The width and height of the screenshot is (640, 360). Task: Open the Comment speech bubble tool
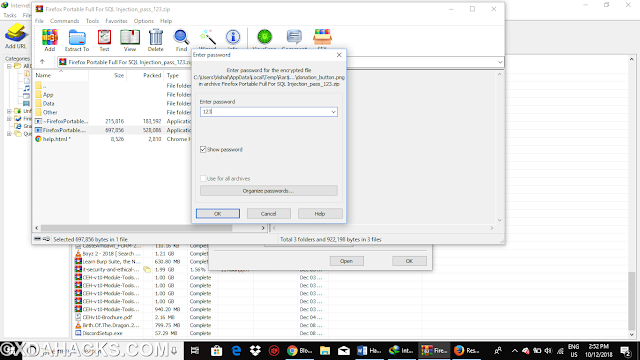294,39
